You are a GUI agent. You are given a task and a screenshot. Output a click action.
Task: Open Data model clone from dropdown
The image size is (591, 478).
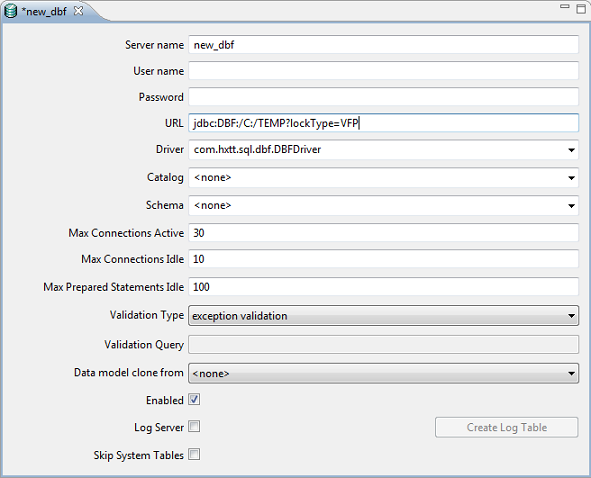click(x=383, y=373)
